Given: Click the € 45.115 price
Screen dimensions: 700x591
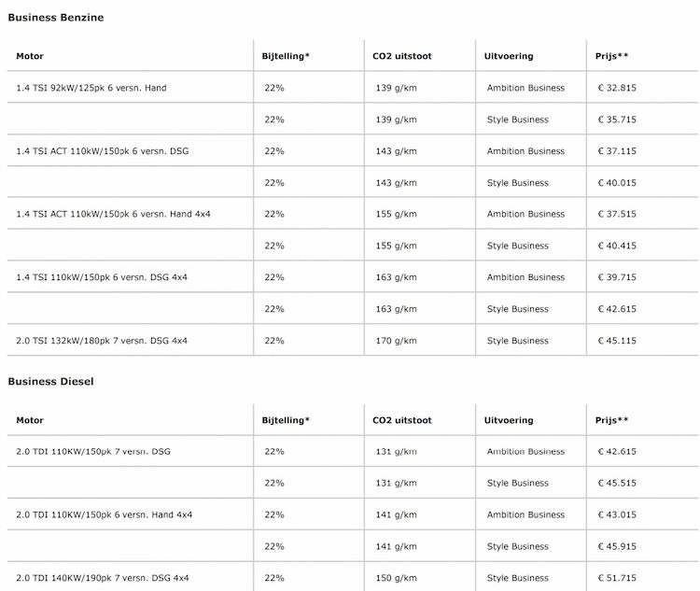Looking at the screenshot, I should 617,341.
